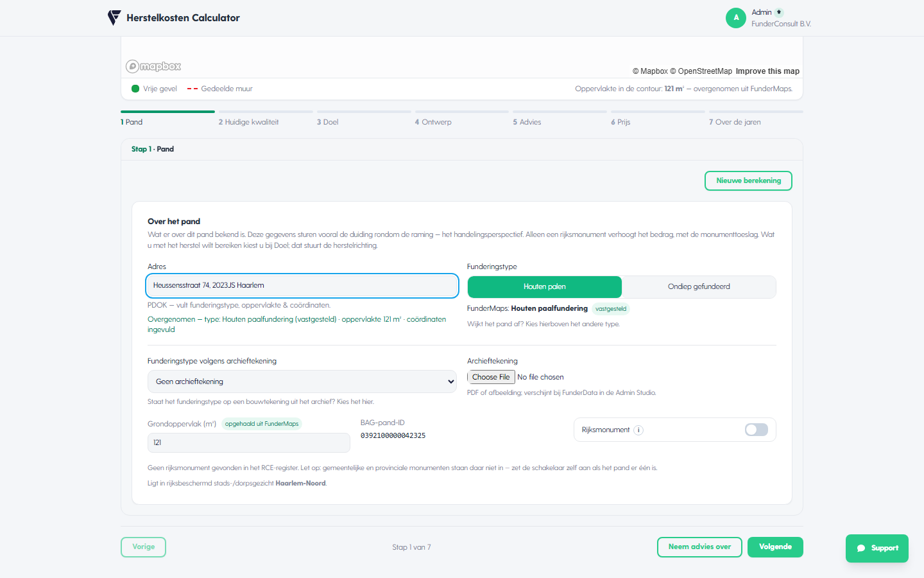Click the 'Stap 1 van 7' text
The image size is (924, 578).
(x=411, y=548)
